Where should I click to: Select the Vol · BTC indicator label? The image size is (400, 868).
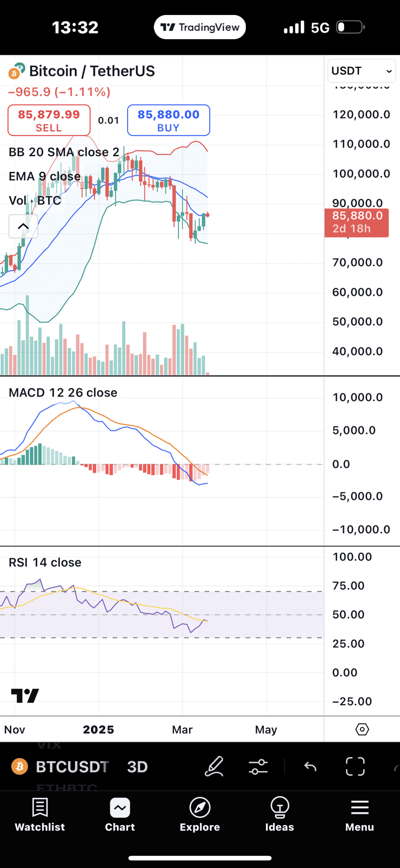click(x=35, y=200)
